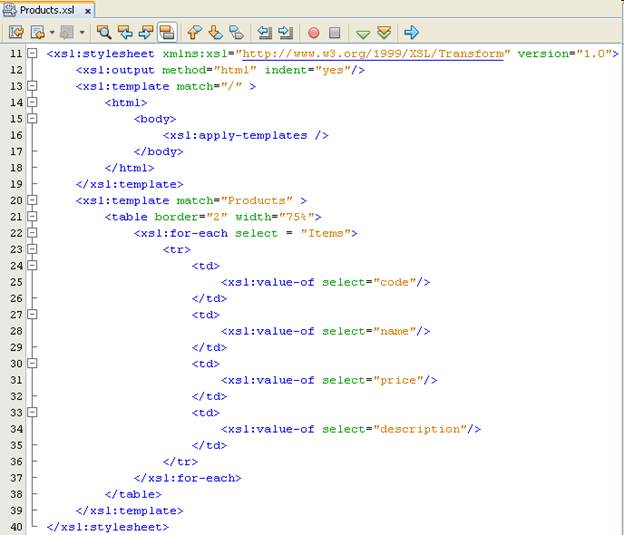Collapse the td fold at line 30
Viewport: 624px width, 535px height.
click(x=32, y=363)
